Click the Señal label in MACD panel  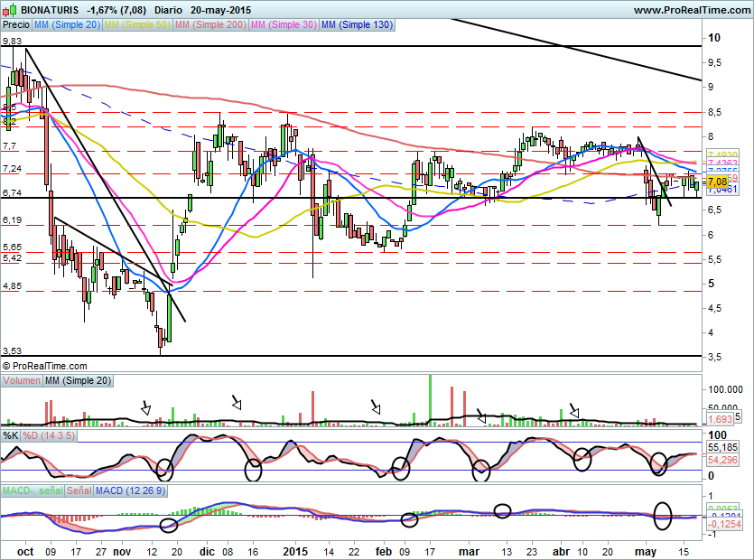[x=79, y=490]
